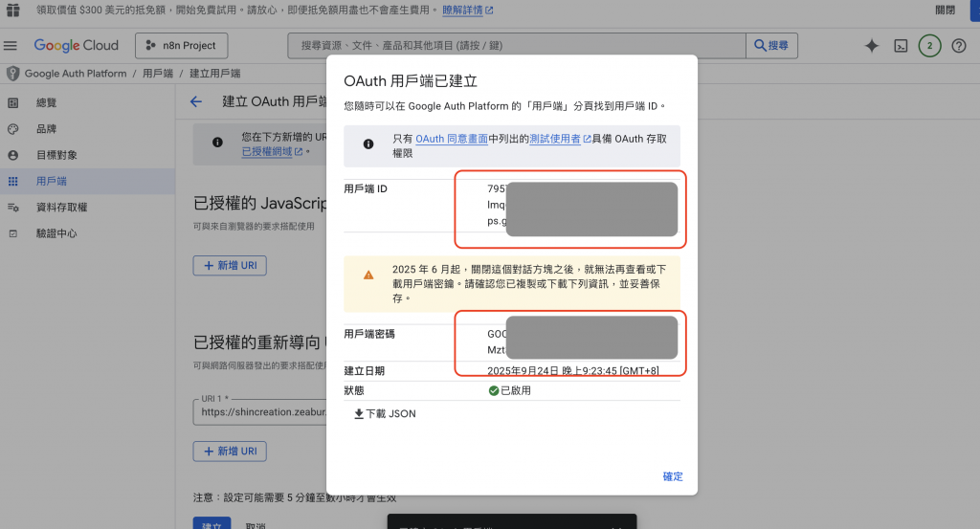This screenshot has height=529, width=980.
Task: Click the 取消 cancel button
Action: tap(256, 524)
